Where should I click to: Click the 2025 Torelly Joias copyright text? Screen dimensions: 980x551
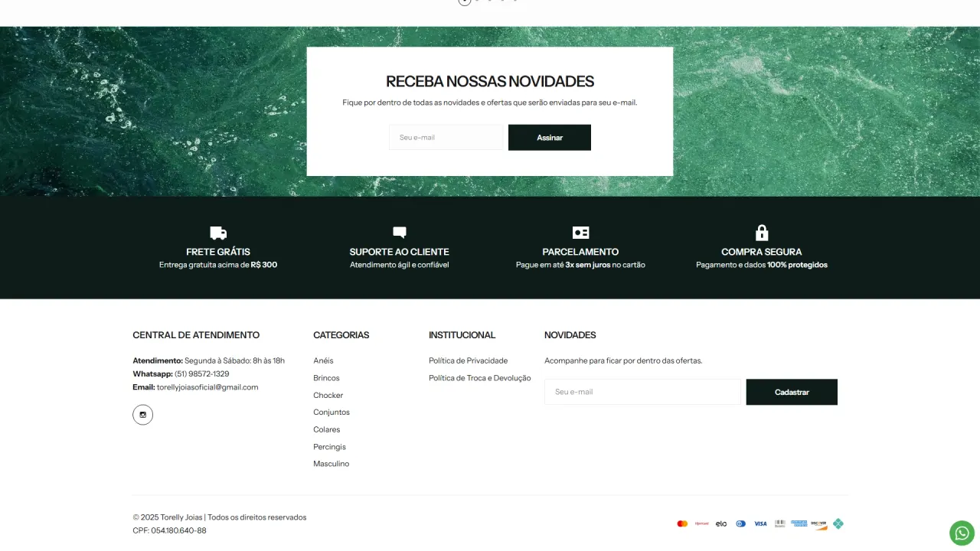point(219,517)
